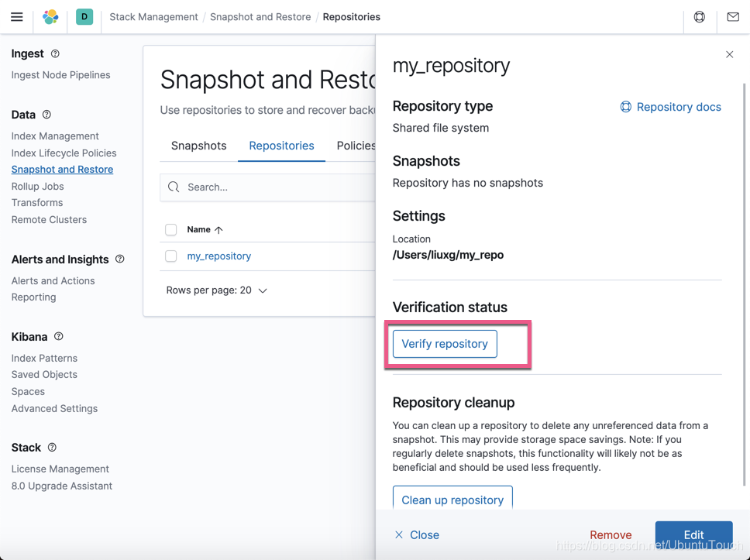The image size is (750, 560).
Task: Open the newsfeed envelope icon
Action: 732,16
